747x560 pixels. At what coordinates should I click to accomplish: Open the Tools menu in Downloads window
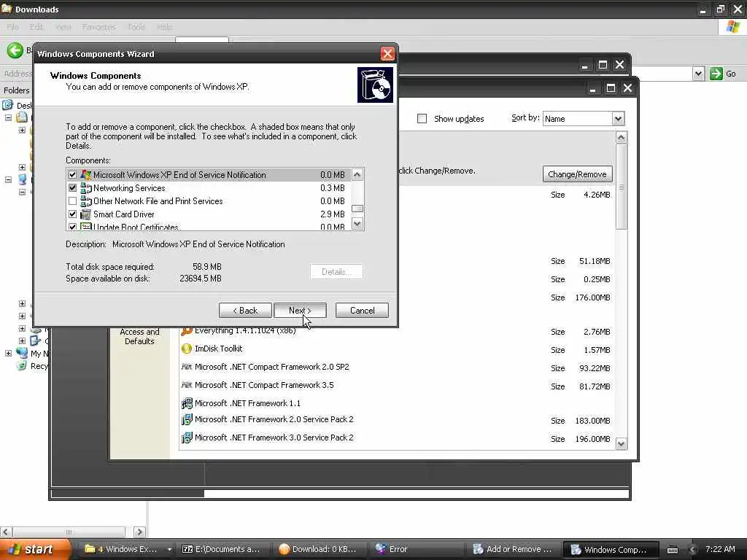tap(136, 27)
